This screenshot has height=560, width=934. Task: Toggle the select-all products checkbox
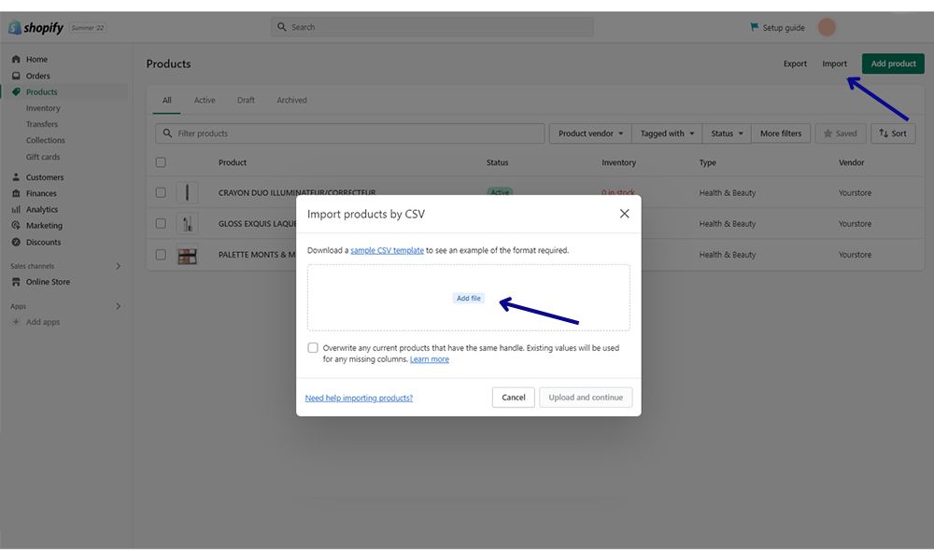161,161
